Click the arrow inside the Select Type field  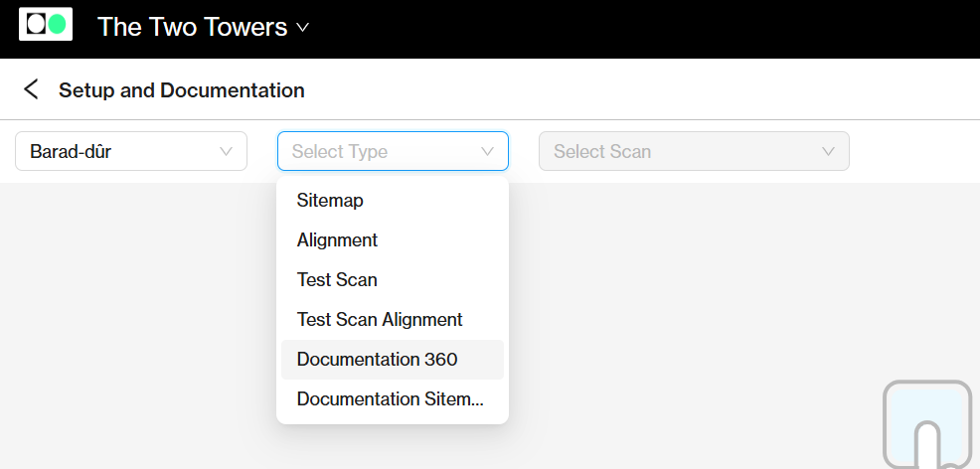tap(487, 151)
